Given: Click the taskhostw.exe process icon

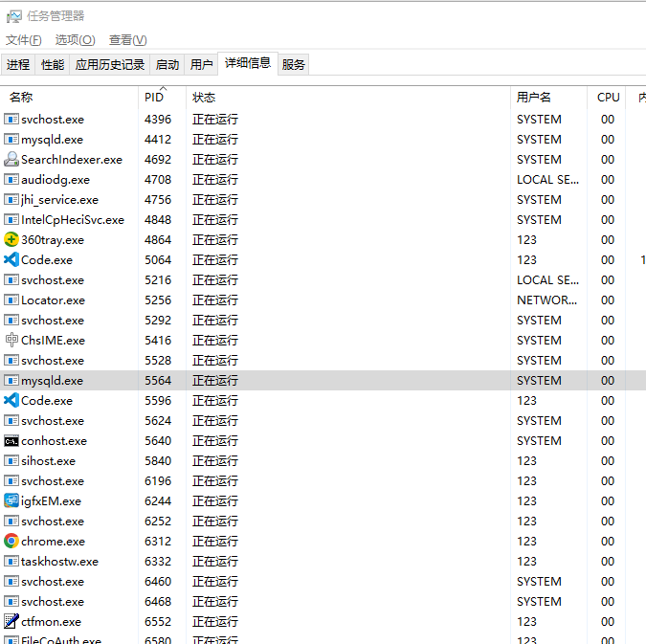Looking at the screenshot, I should pyautogui.click(x=11, y=561).
